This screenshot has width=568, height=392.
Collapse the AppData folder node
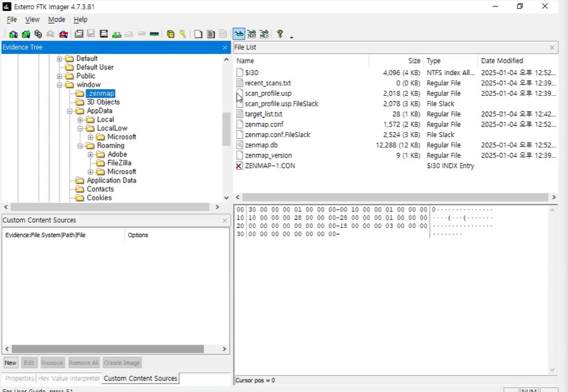pyautogui.click(x=70, y=111)
